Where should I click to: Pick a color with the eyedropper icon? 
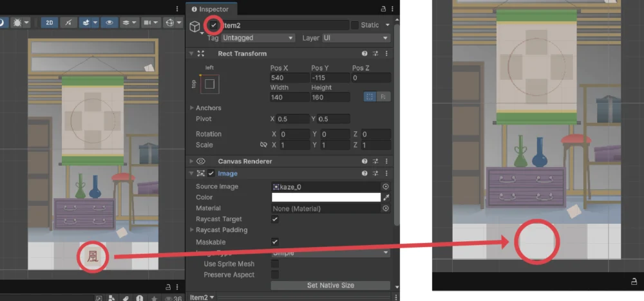click(386, 197)
